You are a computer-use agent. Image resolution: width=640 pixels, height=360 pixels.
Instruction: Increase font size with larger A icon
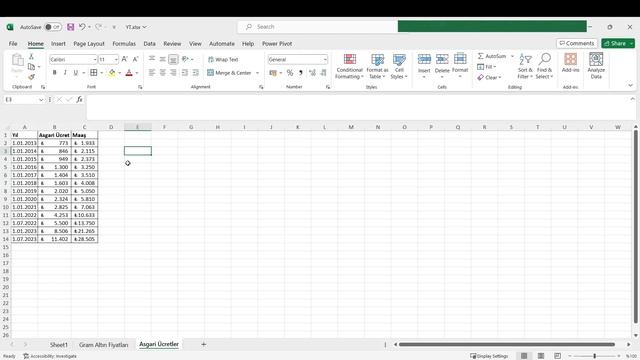tap(125, 59)
